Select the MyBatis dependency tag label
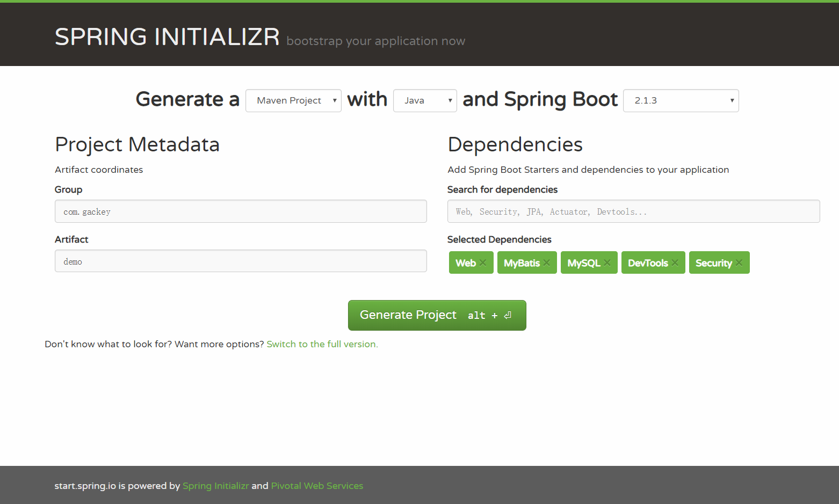The width and height of the screenshot is (839, 504). click(x=522, y=263)
